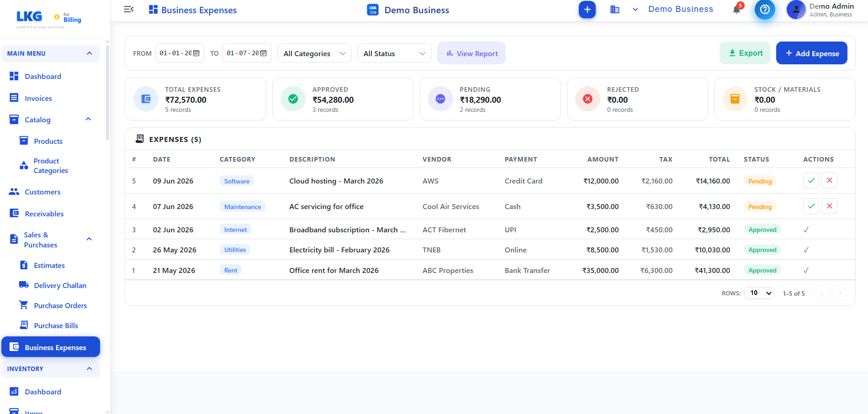Click the Utilities category tag
The image size is (868, 414).
pos(235,250)
